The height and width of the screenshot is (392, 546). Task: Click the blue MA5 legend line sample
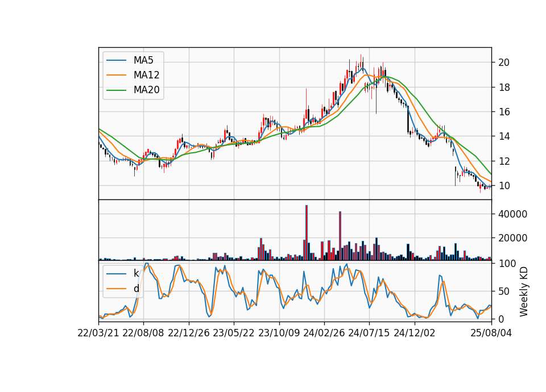[x=116, y=60]
